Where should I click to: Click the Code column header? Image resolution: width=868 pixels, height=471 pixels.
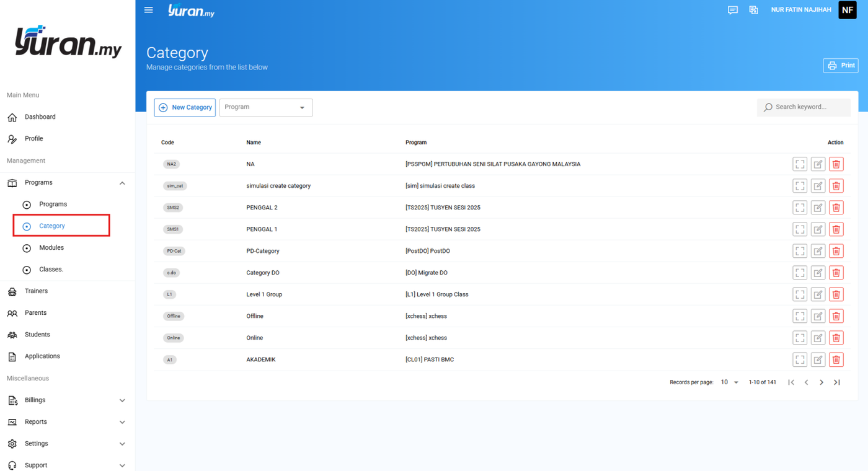[x=167, y=143]
